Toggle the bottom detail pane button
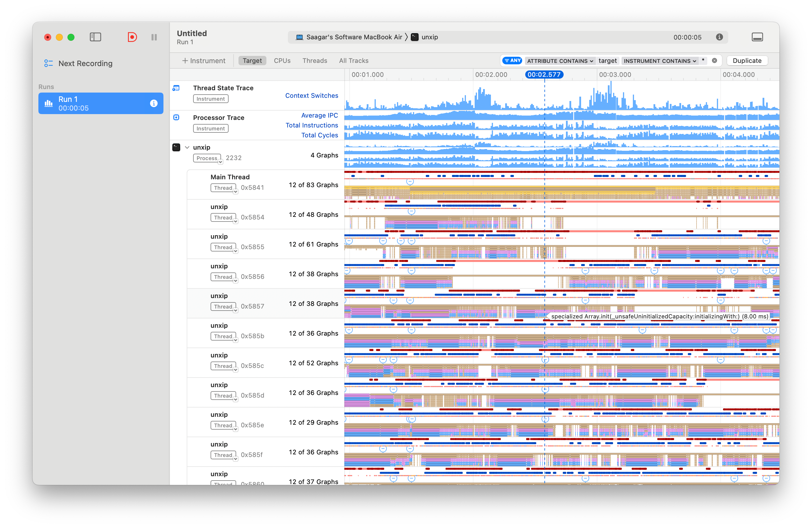Viewport: 812px width, 528px height. [x=757, y=37]
